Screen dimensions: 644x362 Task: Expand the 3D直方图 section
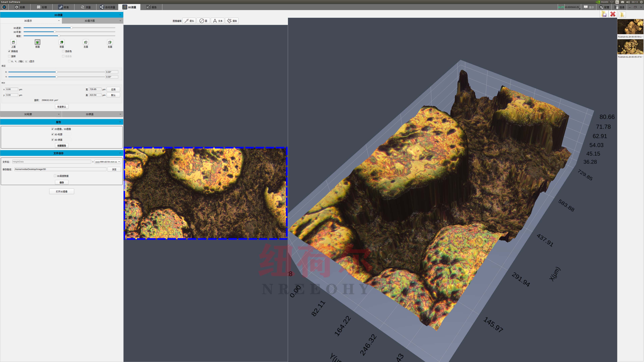93,21
